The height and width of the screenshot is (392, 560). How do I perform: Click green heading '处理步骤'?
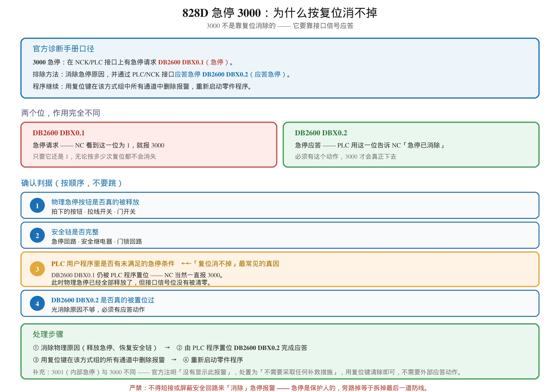click(x=48, y=334)
